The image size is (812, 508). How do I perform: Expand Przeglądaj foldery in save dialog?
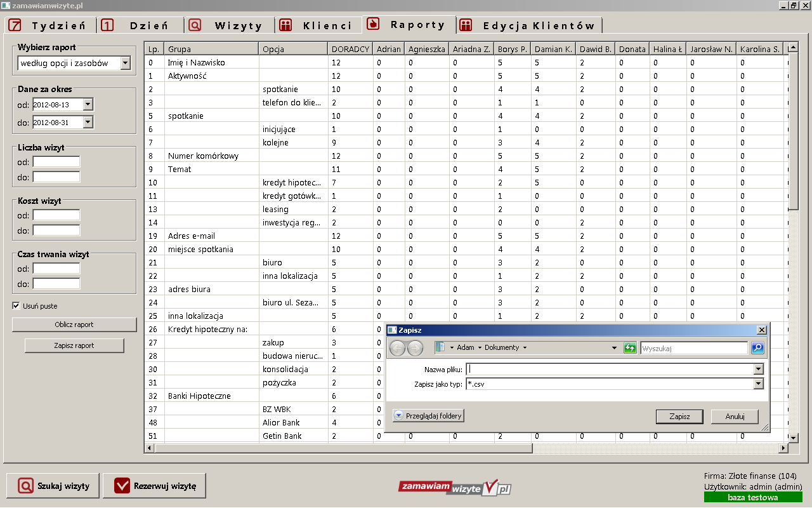click(x=428, y=416)
